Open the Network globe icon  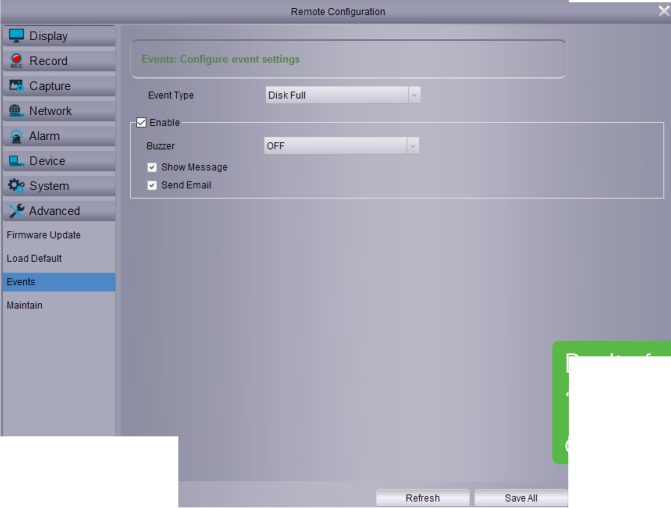point(16,111)
